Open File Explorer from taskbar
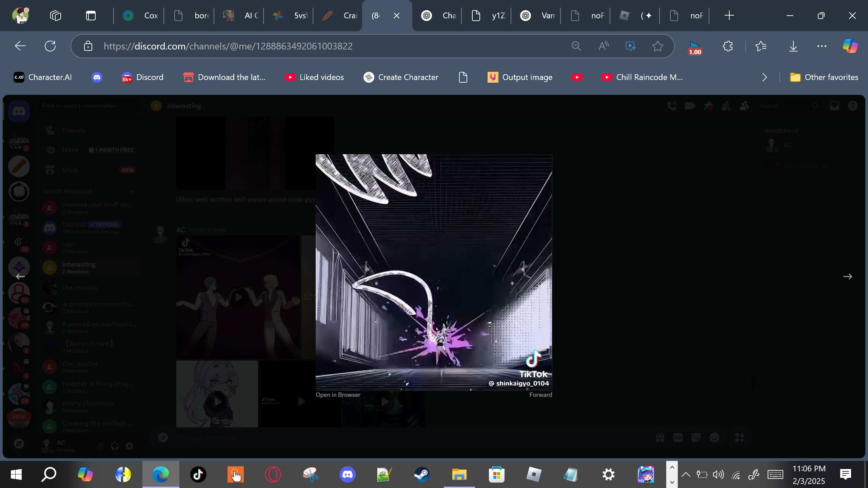 coord(459,474)
